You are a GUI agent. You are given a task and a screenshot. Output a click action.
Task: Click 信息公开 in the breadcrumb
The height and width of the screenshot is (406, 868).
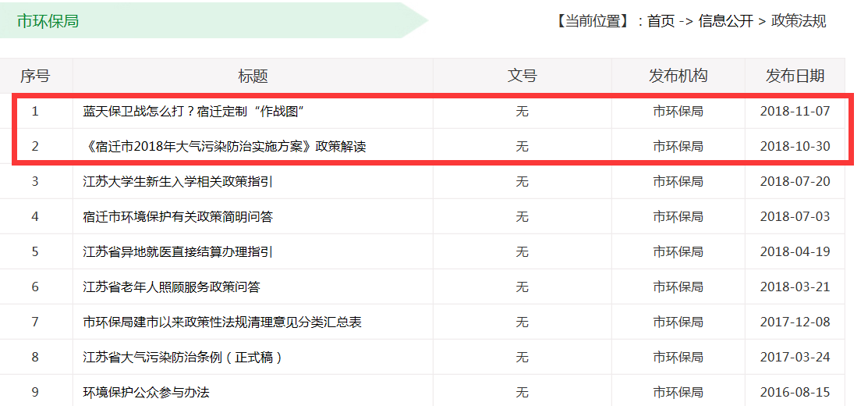(726, 21)
